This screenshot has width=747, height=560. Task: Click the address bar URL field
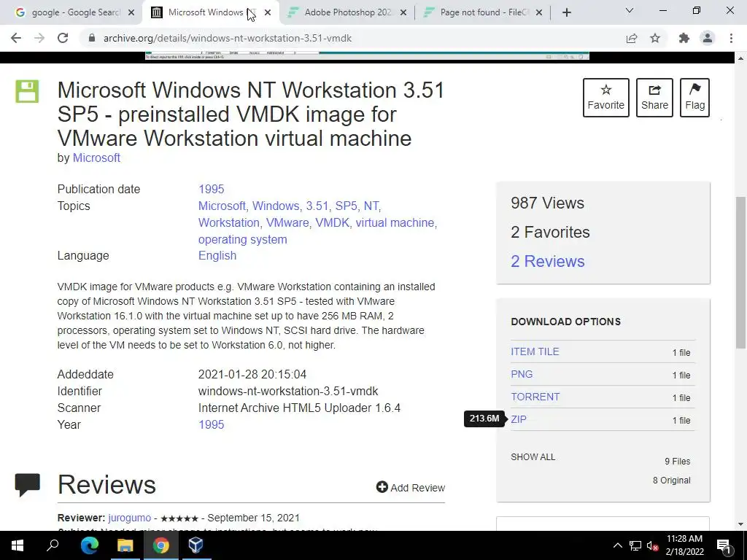[x=228, y=38]
